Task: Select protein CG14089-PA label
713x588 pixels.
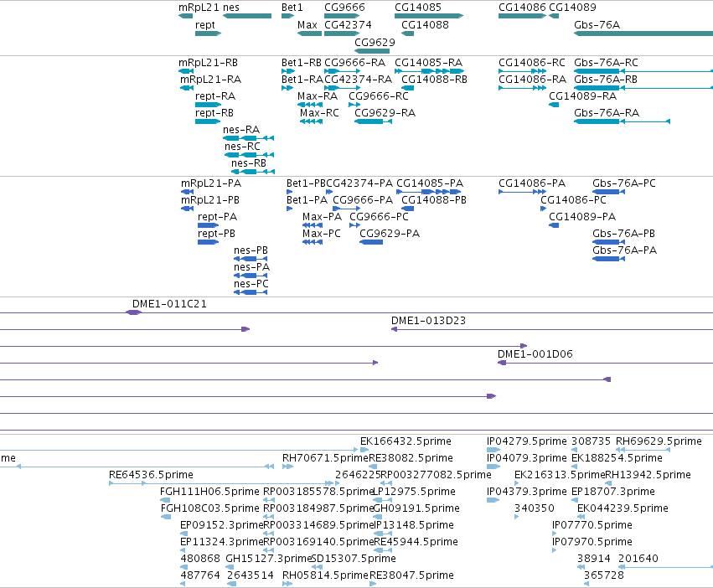Action: [x=582, y=217]
